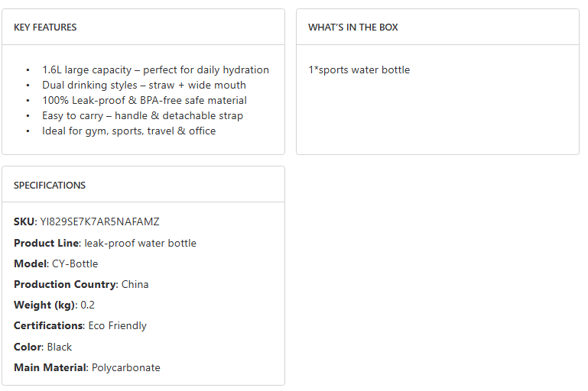
Task: Click the leak-proof water bottle value
Action: pos(140,244)
